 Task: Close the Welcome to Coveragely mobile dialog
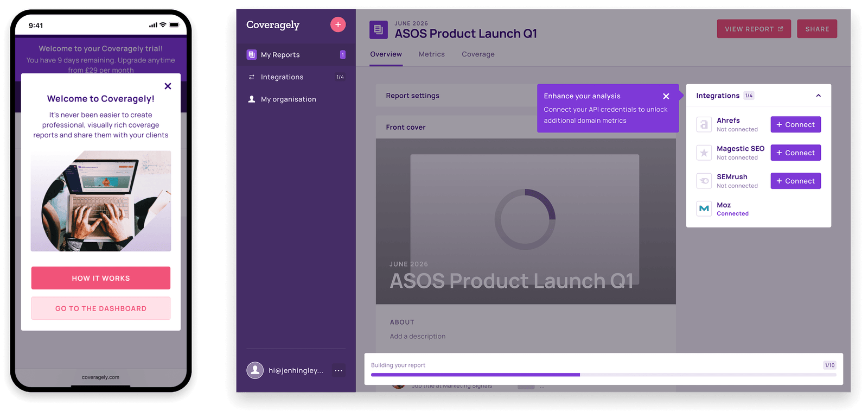168,86
